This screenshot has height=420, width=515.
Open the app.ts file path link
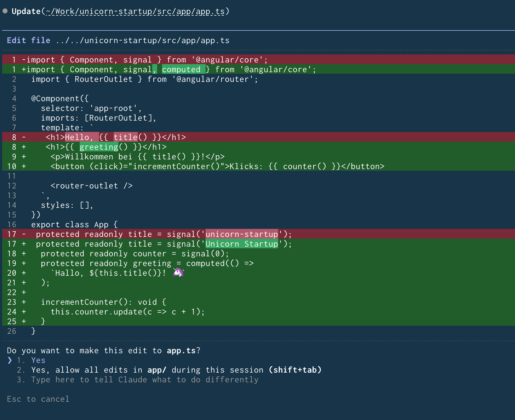[x=135, y=11]
